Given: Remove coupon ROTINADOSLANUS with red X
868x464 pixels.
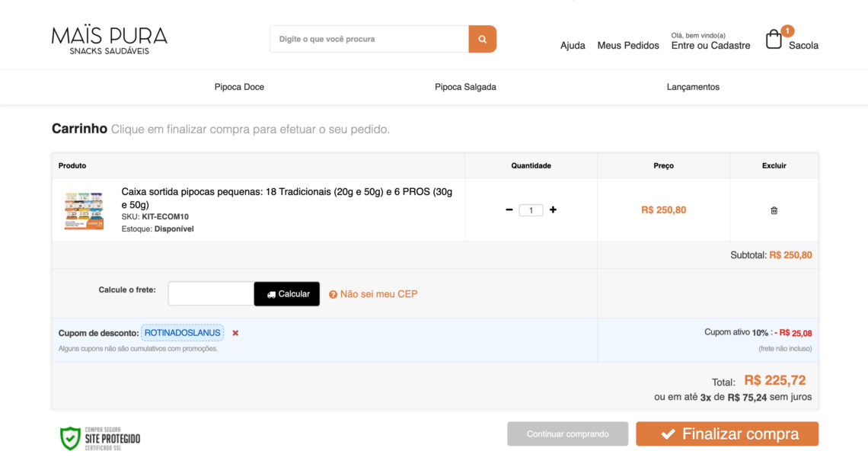Looking at the screenshot, I should point(235,333).
